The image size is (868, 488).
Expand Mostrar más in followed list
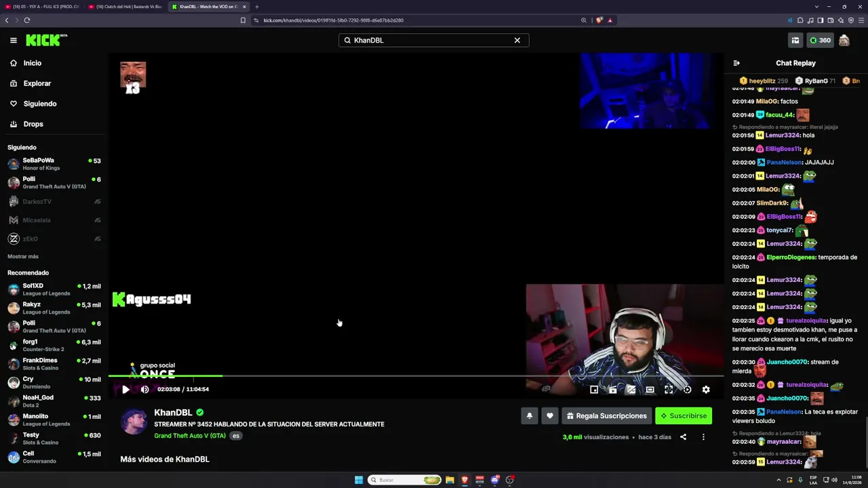point(23,256)
